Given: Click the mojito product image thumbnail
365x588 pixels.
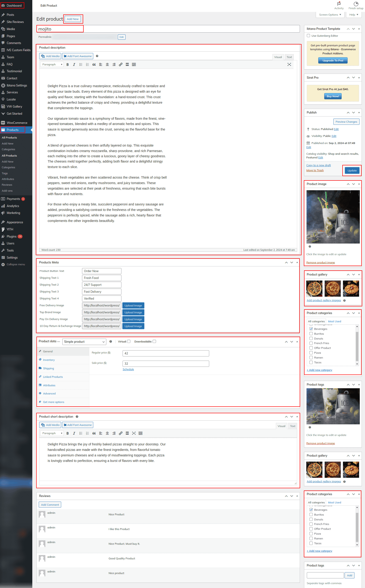Looking at the screenshot, I should point(333,217).
